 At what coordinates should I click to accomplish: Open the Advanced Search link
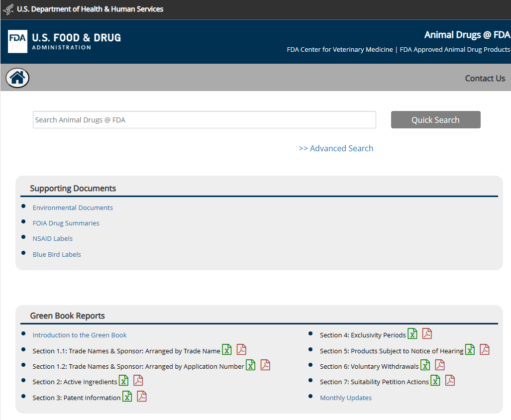coord(336,148)
